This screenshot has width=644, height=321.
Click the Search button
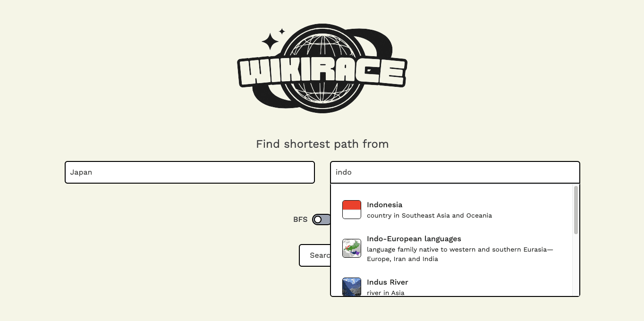(315, 255)
